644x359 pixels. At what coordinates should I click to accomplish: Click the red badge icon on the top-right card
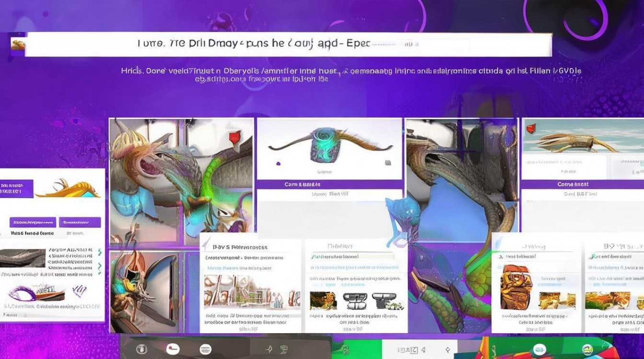tap(530, 128)
